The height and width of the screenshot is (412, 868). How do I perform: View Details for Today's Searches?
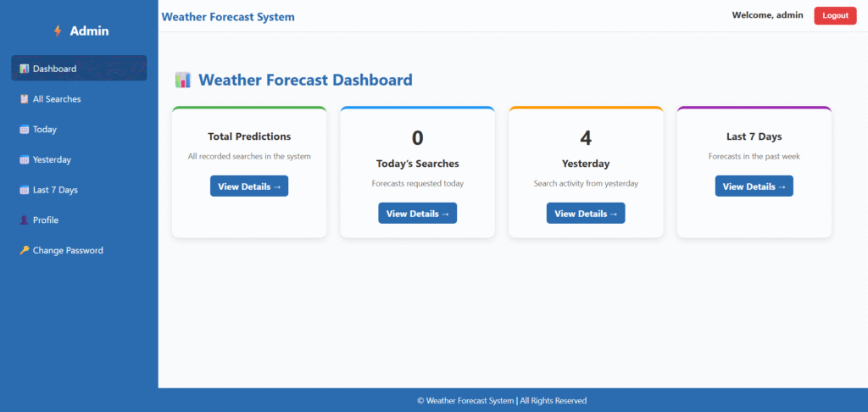tap(417, 214)
